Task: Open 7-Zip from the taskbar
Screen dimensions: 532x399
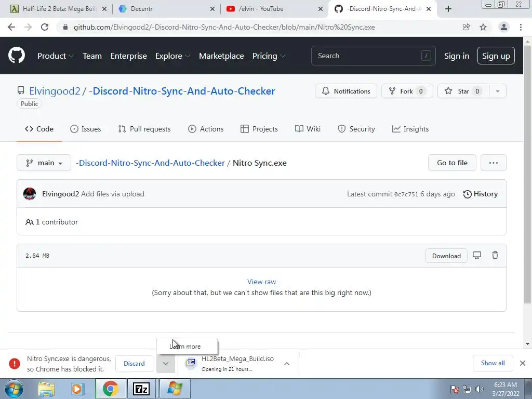Action: click(141, 389)
